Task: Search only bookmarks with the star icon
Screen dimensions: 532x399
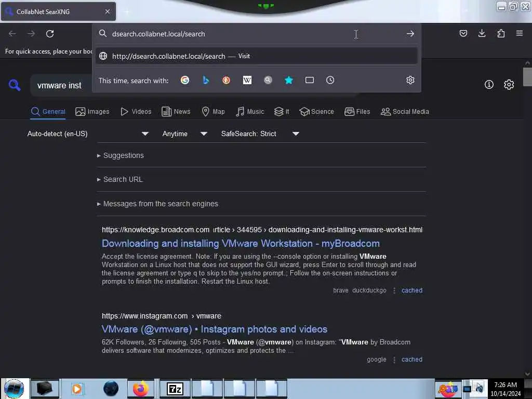Action: tap(289, 80)
